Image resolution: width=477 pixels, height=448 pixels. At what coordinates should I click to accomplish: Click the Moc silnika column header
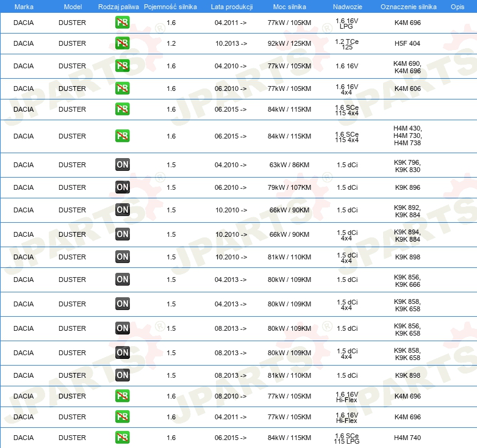[x=289, y=6]
